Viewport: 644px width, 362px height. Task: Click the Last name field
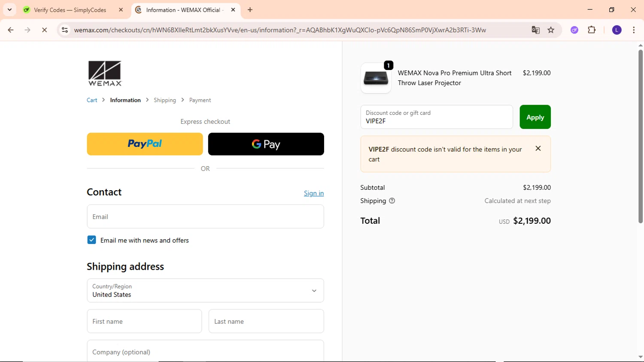(x=266, y=321)
